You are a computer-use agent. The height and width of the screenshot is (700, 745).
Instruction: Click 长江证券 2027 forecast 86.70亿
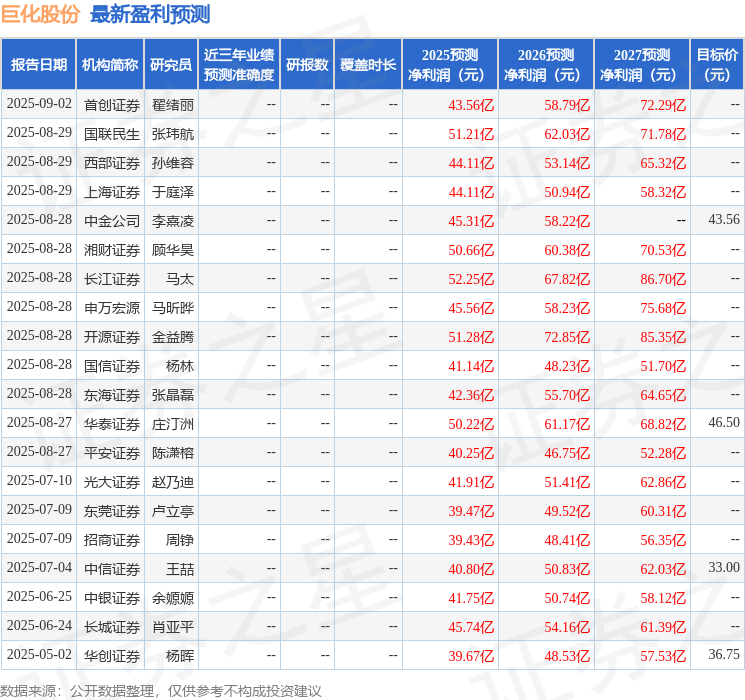(663, 278)
